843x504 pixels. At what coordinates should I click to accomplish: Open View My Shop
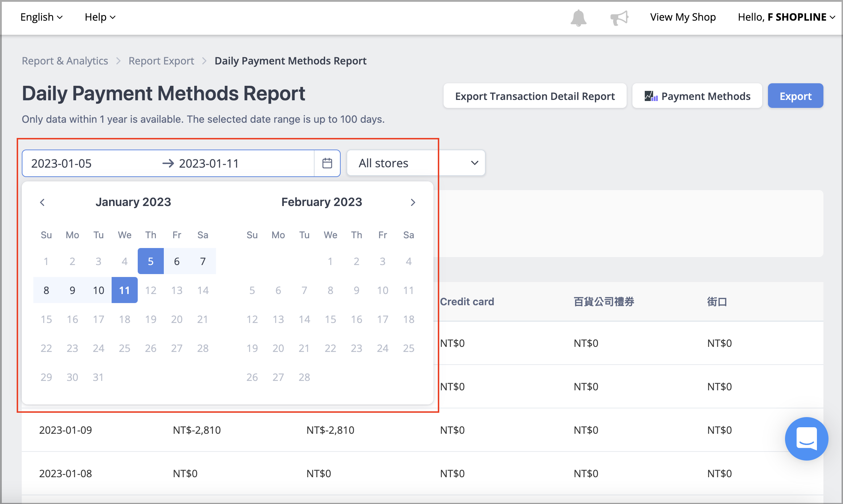click(683, 17)
